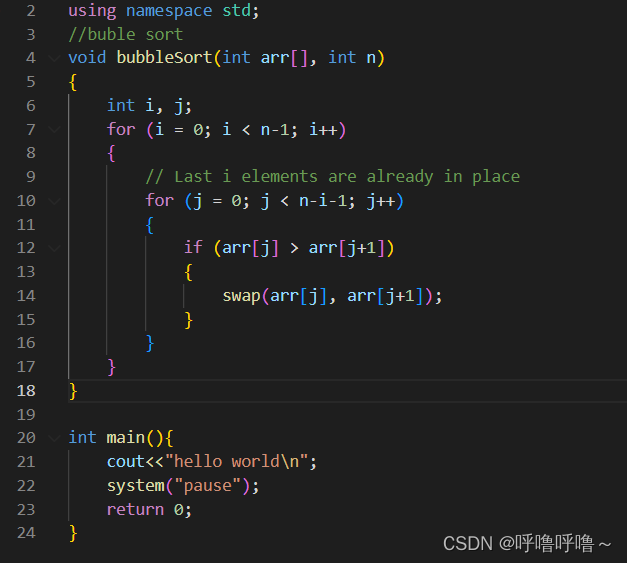Click 'j++' in the inner for loop
627x563 pixels.
click(x=381, y=201)
